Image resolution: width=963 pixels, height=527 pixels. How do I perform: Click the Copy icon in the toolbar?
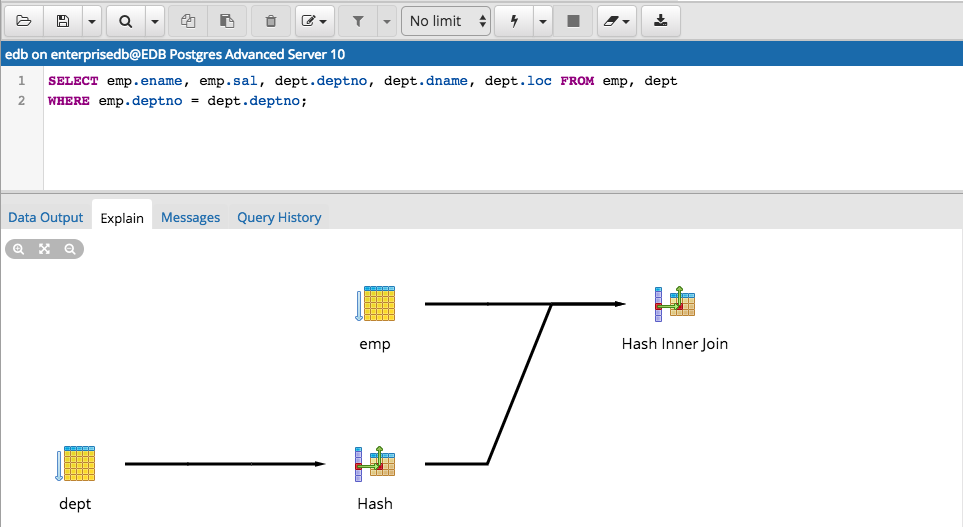tap(188, 21)
